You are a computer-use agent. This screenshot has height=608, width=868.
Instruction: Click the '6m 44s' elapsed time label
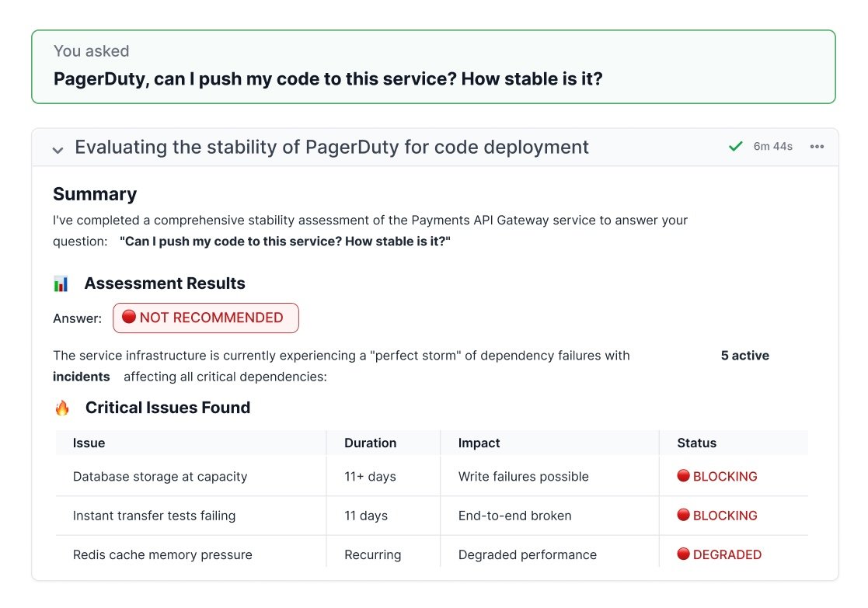click(772, 147)
